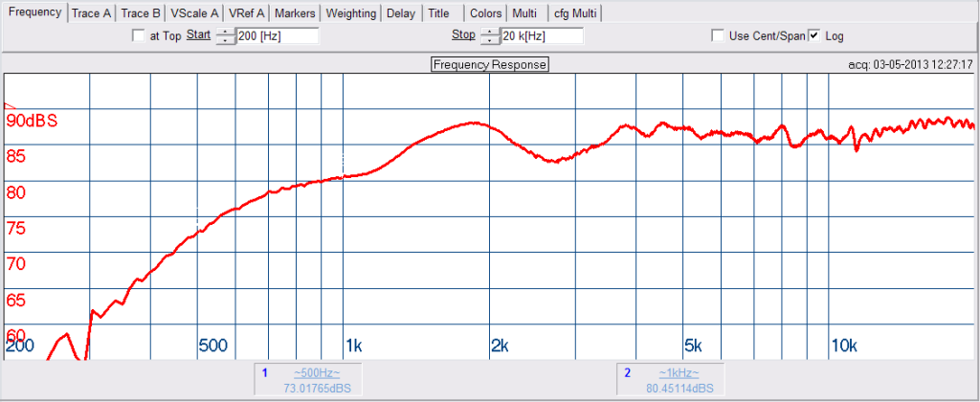This screenshot has width=980, height=402.
Task: Open the Trace B tab
Action: pyautogui.click(x=141, y=13)
